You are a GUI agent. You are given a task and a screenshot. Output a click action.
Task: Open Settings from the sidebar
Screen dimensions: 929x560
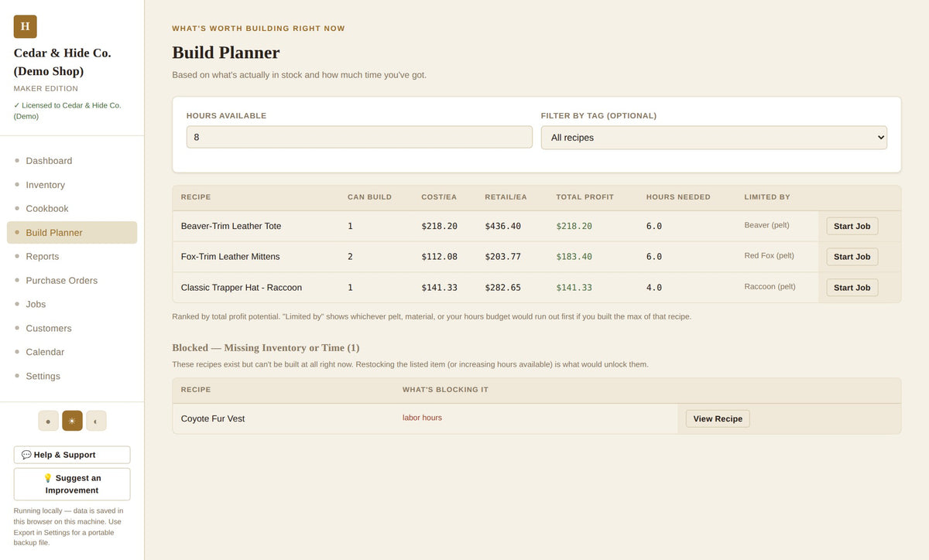72,376
